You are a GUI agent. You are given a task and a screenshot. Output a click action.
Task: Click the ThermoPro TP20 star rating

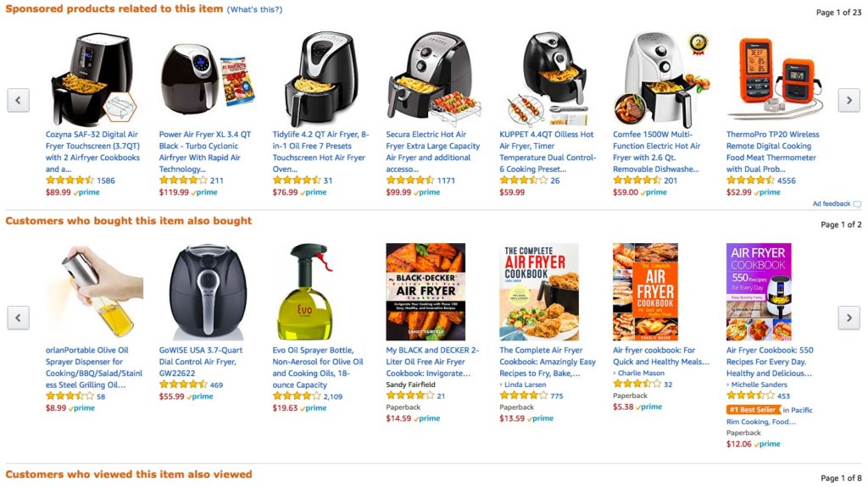coord(750,180)
